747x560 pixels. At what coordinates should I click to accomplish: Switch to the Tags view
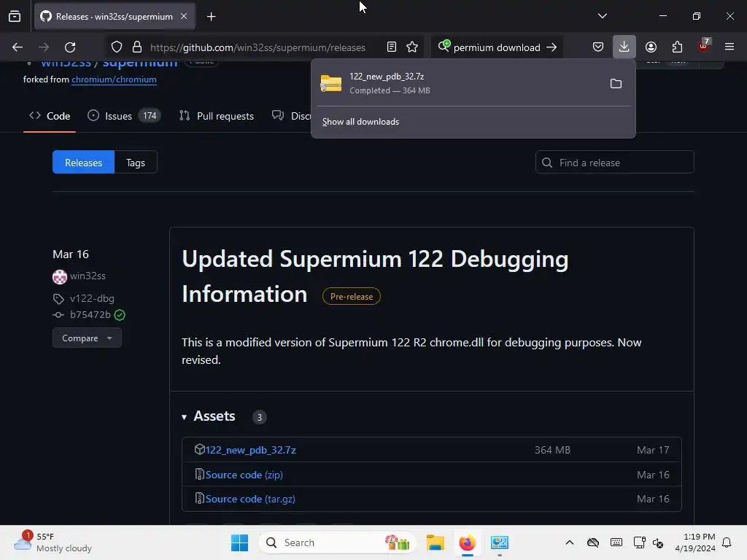(x=136, y=163)
